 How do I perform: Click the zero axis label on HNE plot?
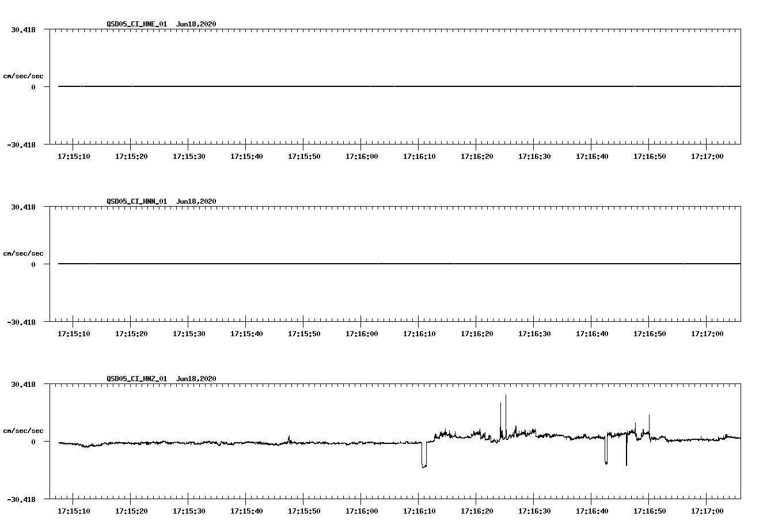pos(33,87)
